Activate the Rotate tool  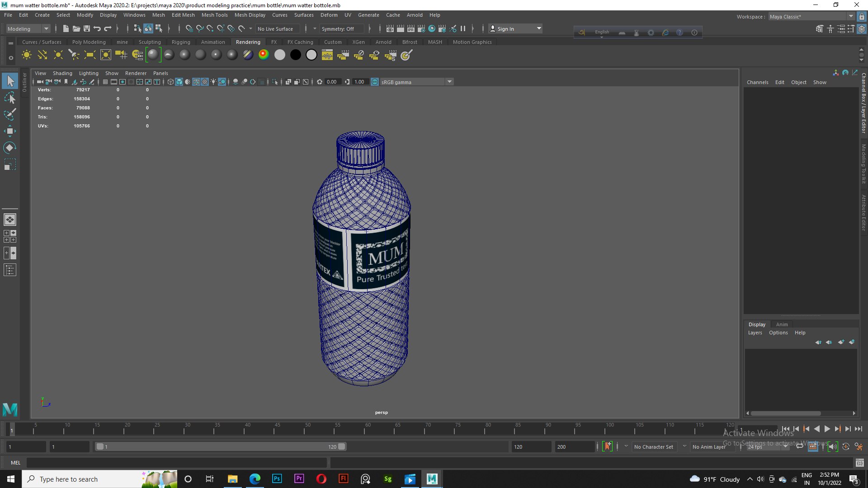point(10,148)
